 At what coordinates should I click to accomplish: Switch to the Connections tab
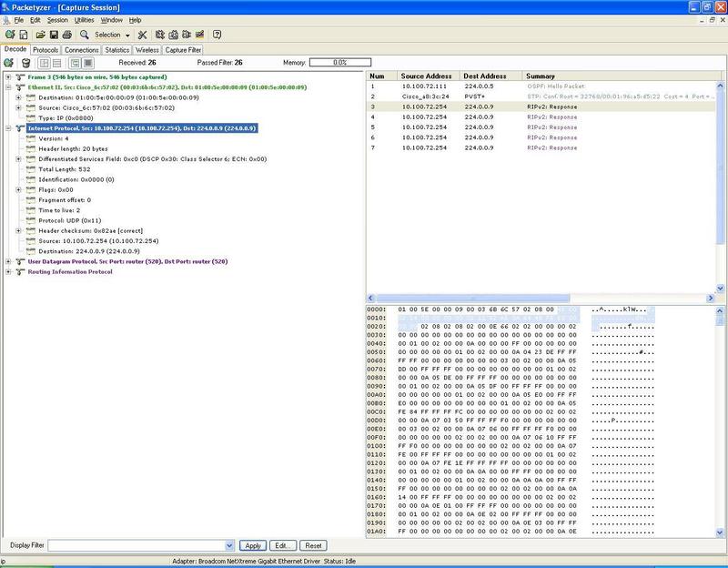[x=82, y=50]
